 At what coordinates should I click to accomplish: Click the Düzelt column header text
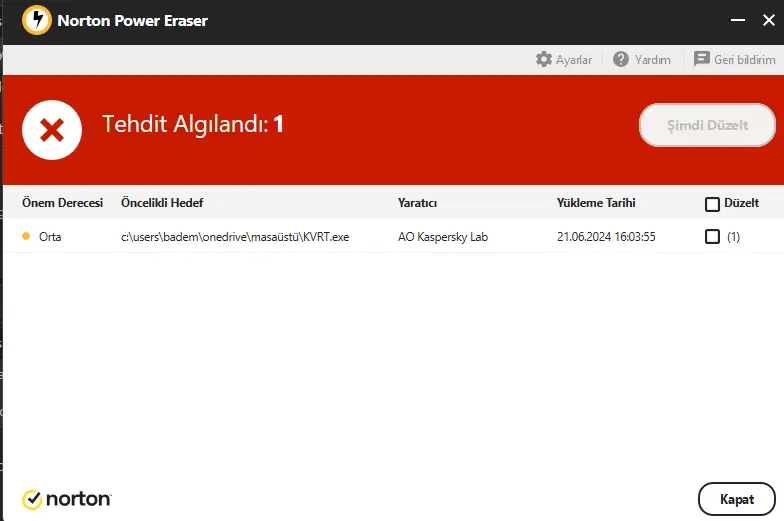[742, 202]
